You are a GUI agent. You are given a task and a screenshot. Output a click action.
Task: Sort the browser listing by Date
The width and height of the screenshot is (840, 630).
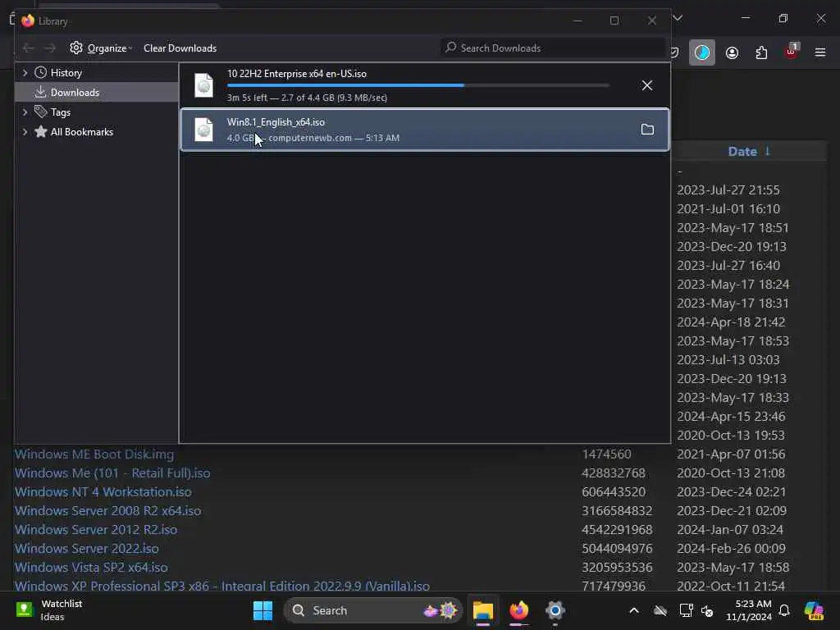(749, 151)
